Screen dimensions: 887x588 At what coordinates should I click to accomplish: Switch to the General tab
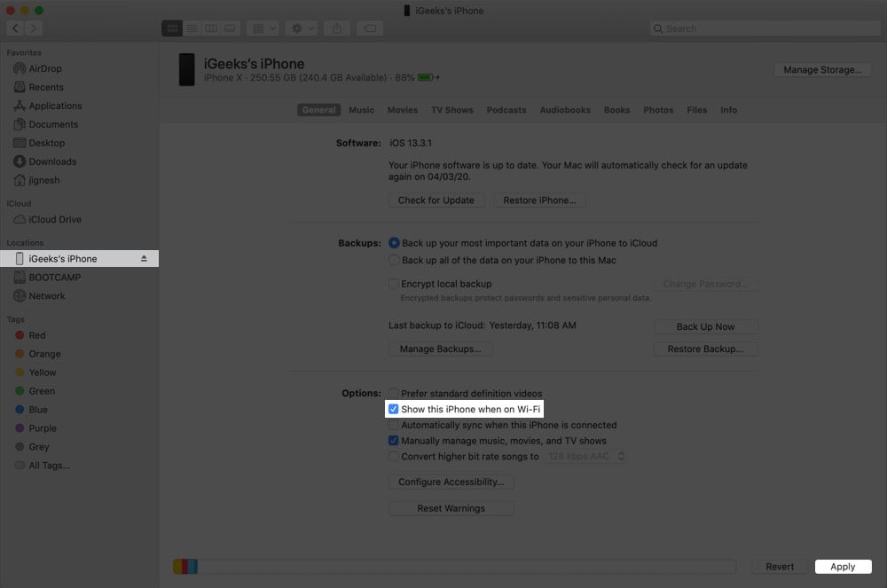[318, 110]
